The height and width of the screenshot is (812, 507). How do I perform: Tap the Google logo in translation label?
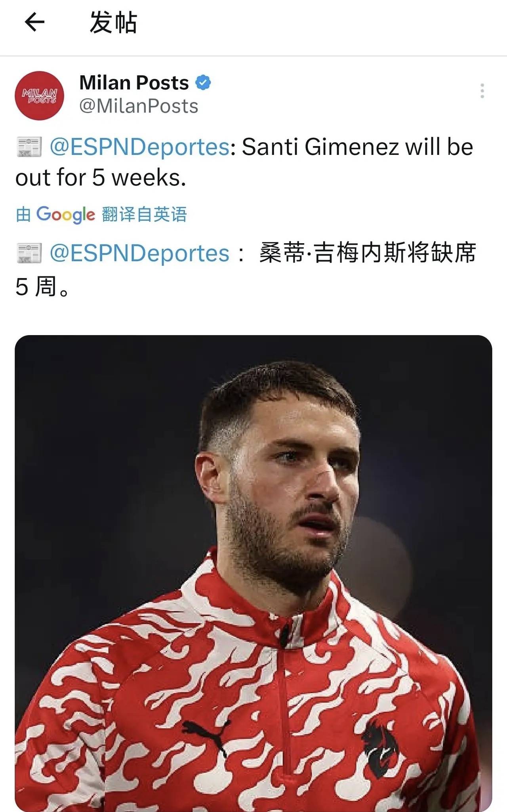[x=66, y=215]
